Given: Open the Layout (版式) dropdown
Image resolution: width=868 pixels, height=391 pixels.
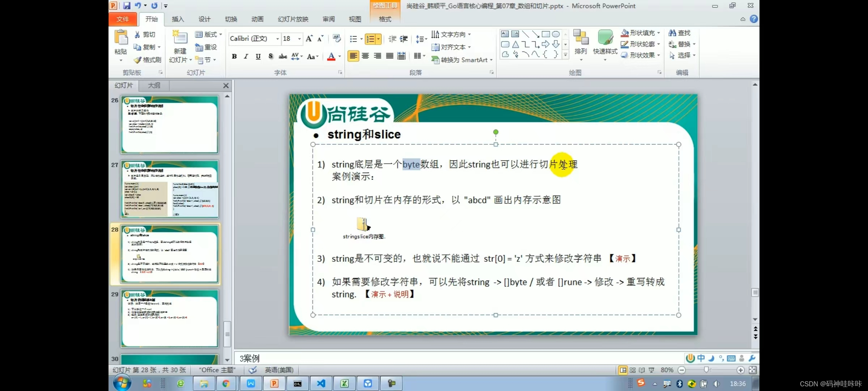Looking at the screenshot, I should point(209,34).
